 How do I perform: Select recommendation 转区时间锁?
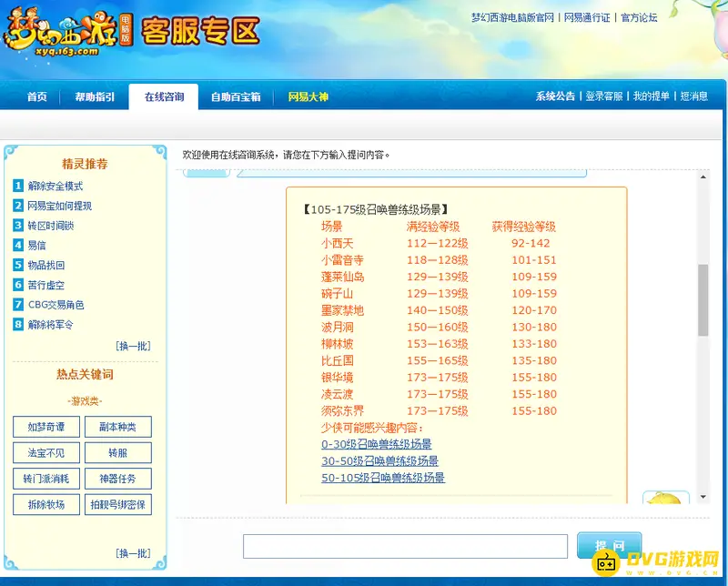[51, 226]
